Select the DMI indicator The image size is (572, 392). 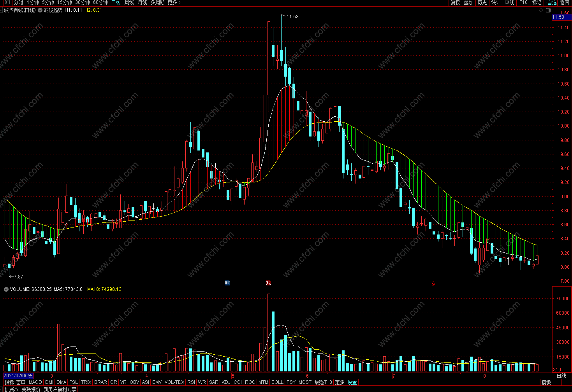49,382
